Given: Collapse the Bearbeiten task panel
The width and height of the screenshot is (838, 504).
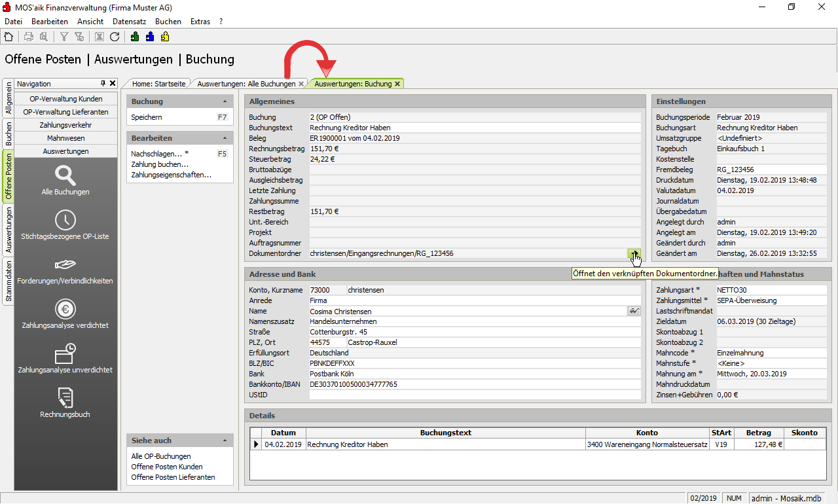Looking at the screenshot, I should click(225, 139).
